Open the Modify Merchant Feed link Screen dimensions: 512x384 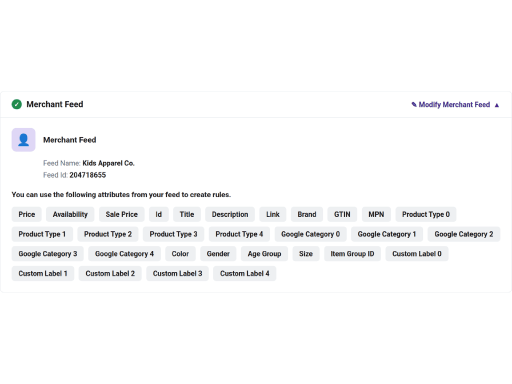(454, 105)
